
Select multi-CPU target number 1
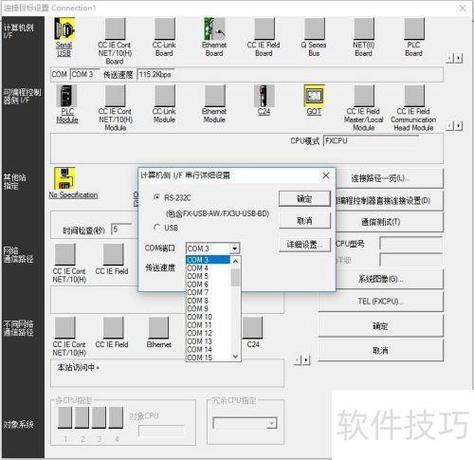pyautogui.click(x=65, y=418)
